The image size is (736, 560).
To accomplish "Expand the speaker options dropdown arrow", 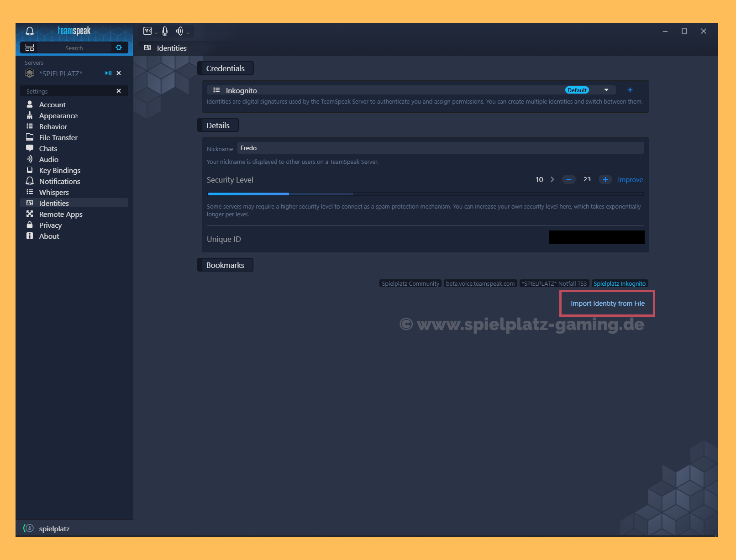I will (x=188, y=33).
